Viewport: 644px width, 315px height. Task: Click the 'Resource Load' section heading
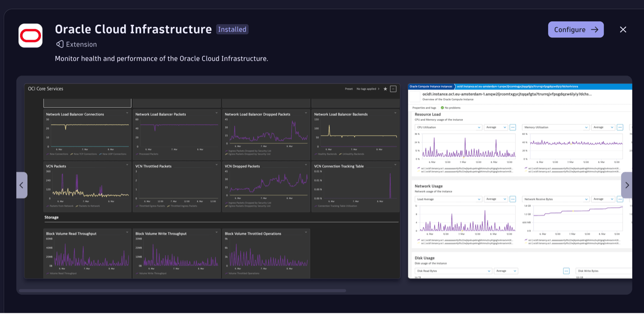pos(428,114)
